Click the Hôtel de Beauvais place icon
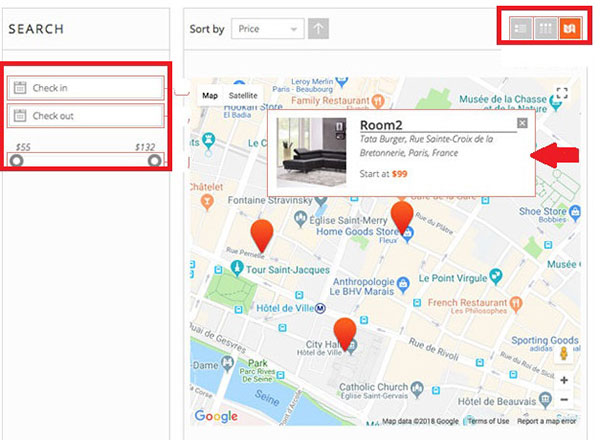The image size is (600, 440). tap(544, 399)
